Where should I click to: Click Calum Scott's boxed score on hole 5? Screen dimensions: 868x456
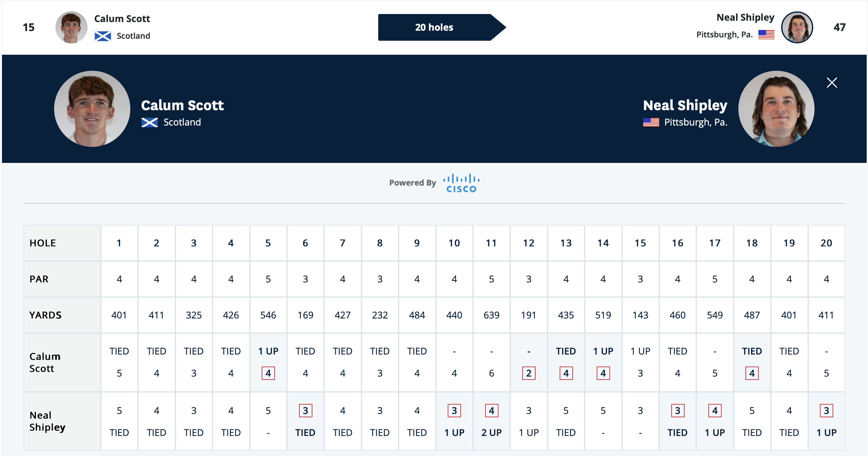pyautogui.click(x=268, y=373)
